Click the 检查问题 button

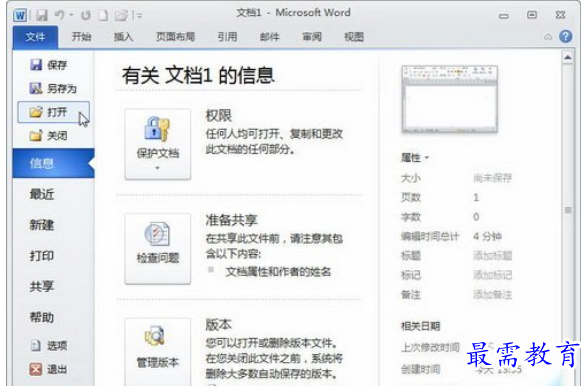coord(158,249)
